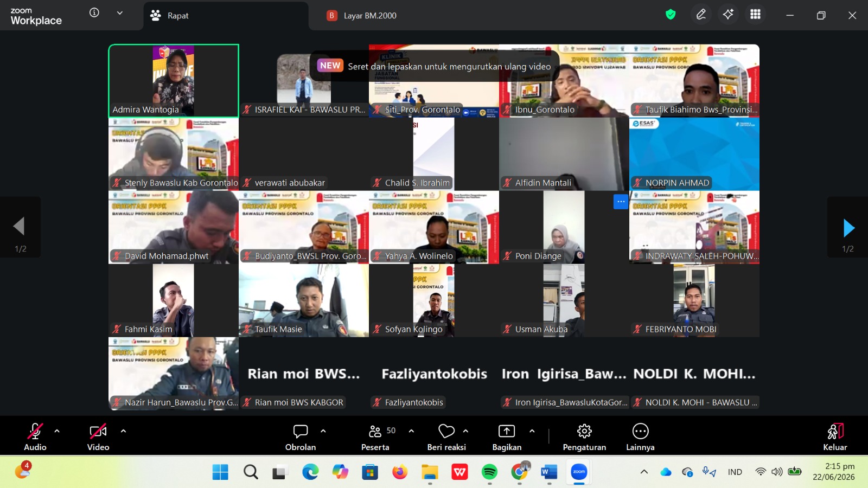The image size is (868, 488).
Task: Expand the audio options caret
Action: point(57,431)
